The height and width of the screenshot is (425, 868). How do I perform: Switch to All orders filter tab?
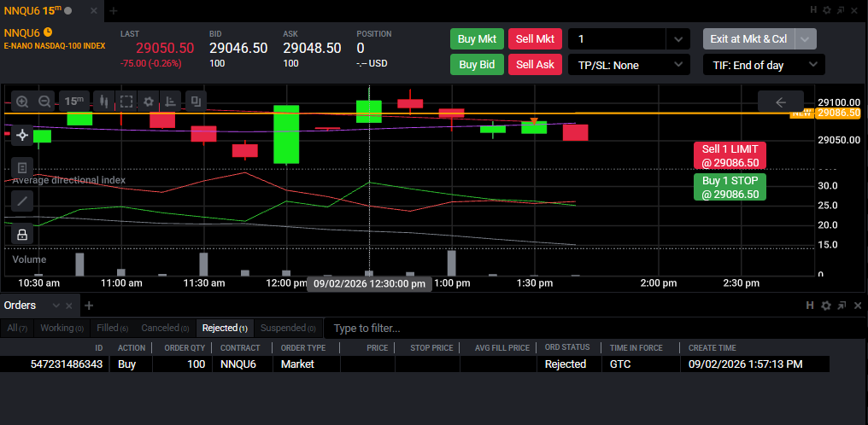coord(17,329)
